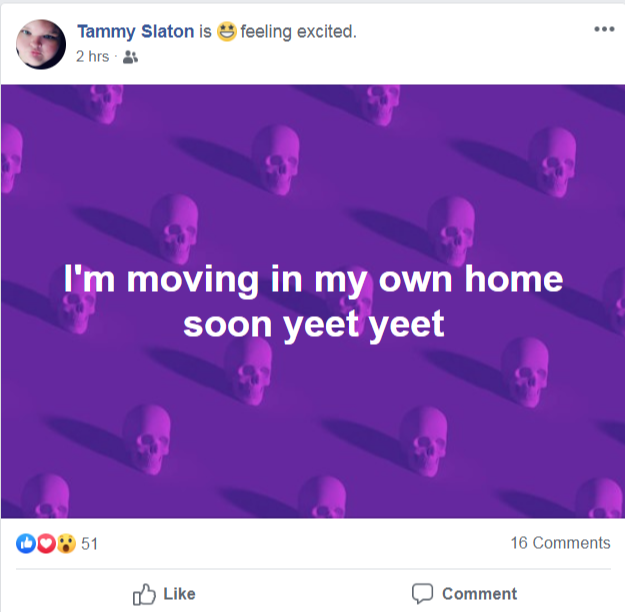Click the 'I'm moving in my own home' line

[x=313, y=280]
